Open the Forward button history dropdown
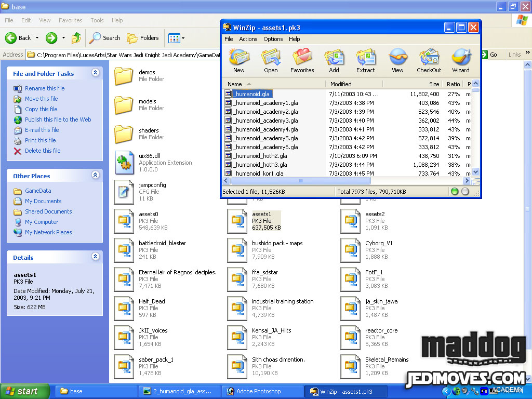Screen dimensions: 532x399 click(x=63, y=38)
